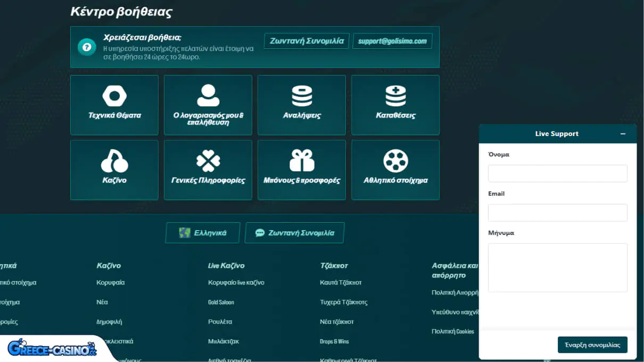The height and width of the screenshot is (362, 644).
Task: Click the Γενικές Πληροφορίες clover icon
Action: [208, 161]
